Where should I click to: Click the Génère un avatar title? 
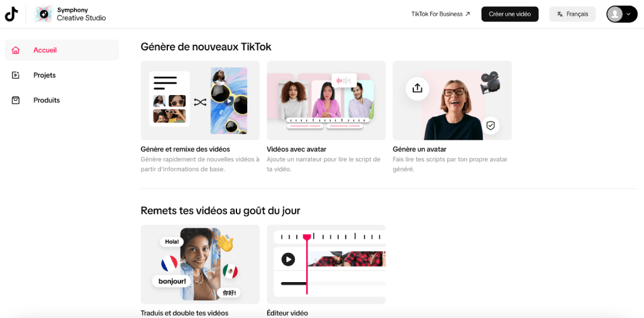419,149
